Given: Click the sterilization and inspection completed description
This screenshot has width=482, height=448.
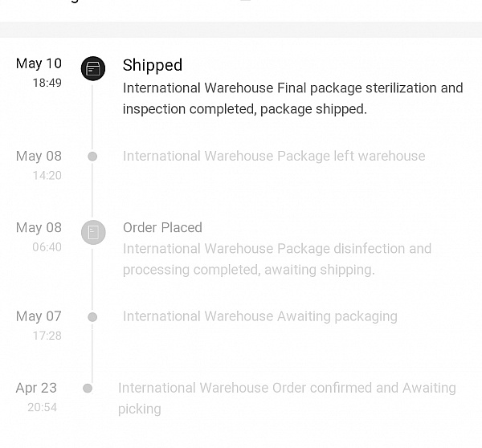Looking at the screenshot, I should 293,98.
